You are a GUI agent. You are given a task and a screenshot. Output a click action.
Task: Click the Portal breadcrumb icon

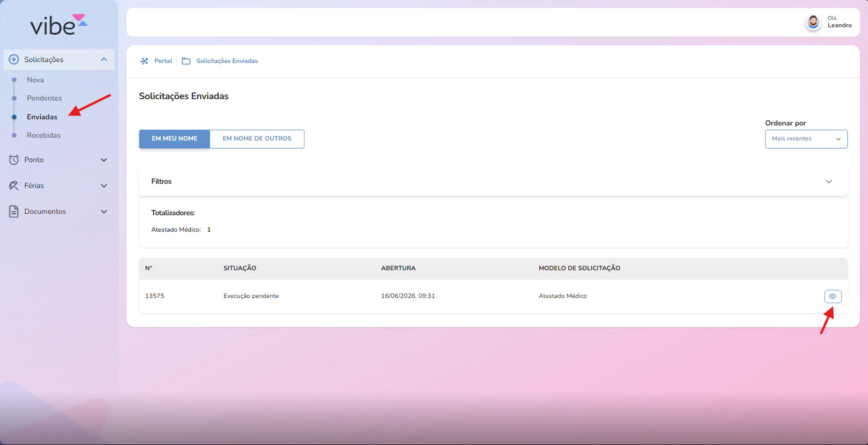145,61
